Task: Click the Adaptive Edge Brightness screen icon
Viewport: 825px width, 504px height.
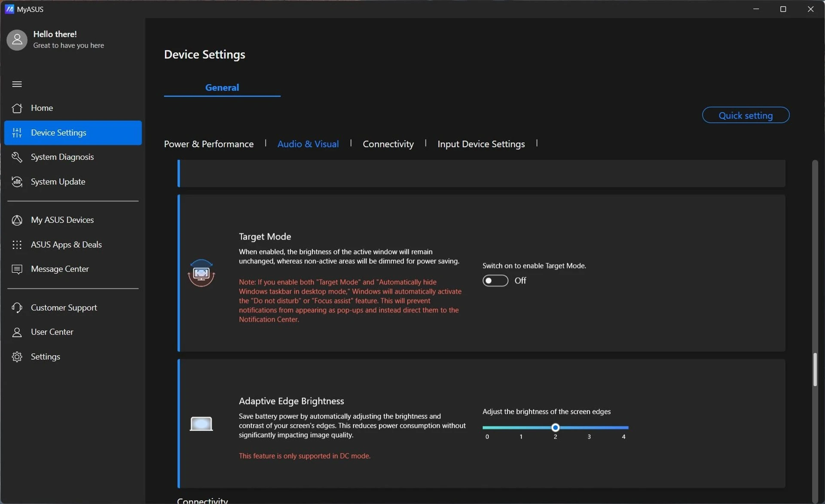Action: click(x=201, y=424)
